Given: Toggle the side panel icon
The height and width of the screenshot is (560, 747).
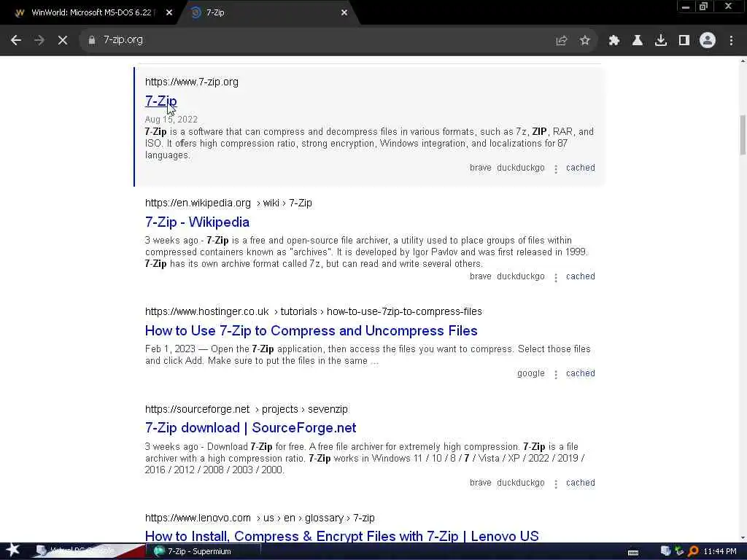Looking at the screenshot, I should (x=684, y=41).
